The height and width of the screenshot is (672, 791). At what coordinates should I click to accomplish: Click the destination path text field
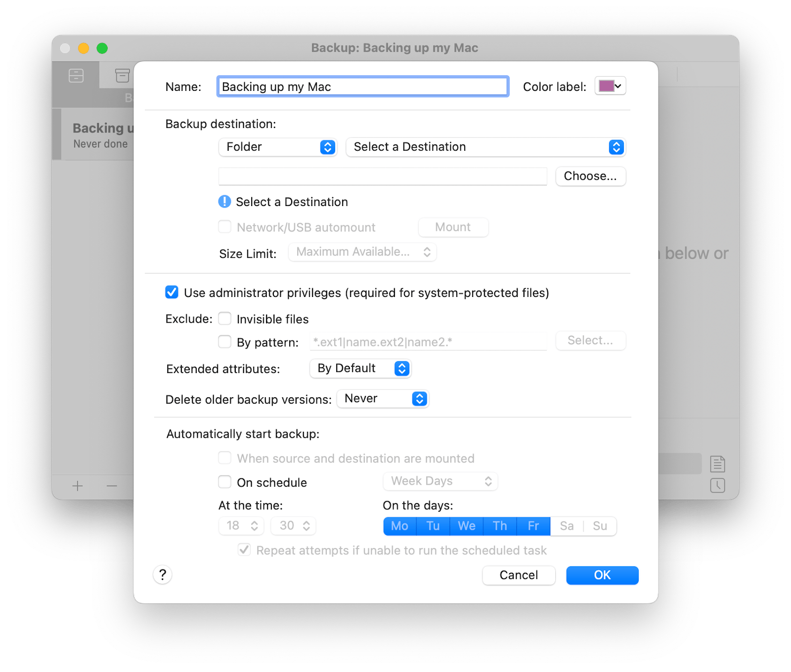click(383, 176)
